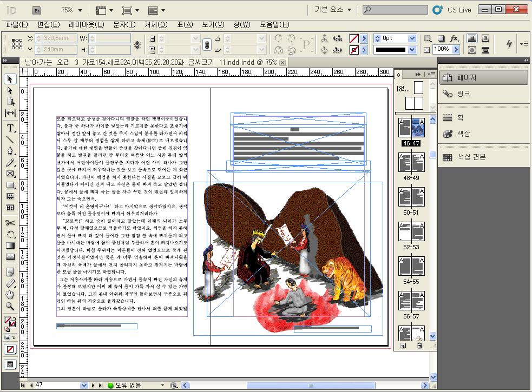Image resolution: width=532 pixels, height=392 pixels.
Task: Launch Adobe Bridge with the Br icon
Action: pos(37,10)
